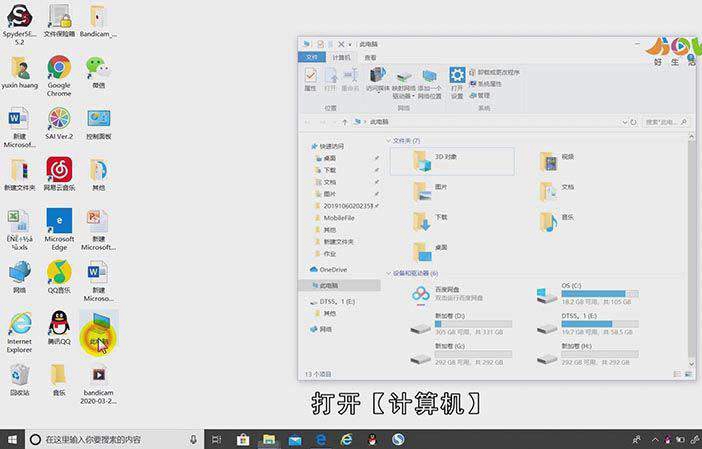Click 添加一个网络位置 add network location icon
Viewport: 702px width, 449px height.
pos(429,84)
